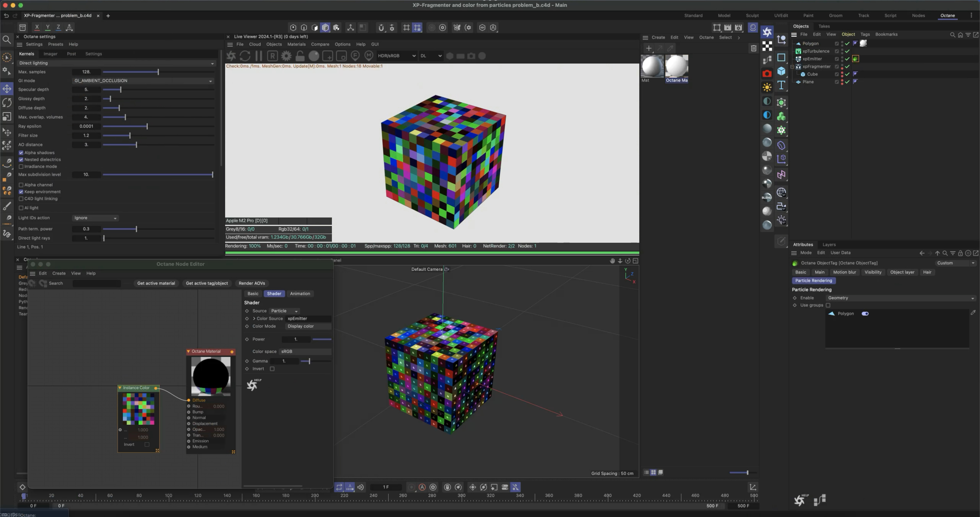Open the HDR/sRGB color dropdown
Viewport: 980px width, 517px height.
point(396,56)
